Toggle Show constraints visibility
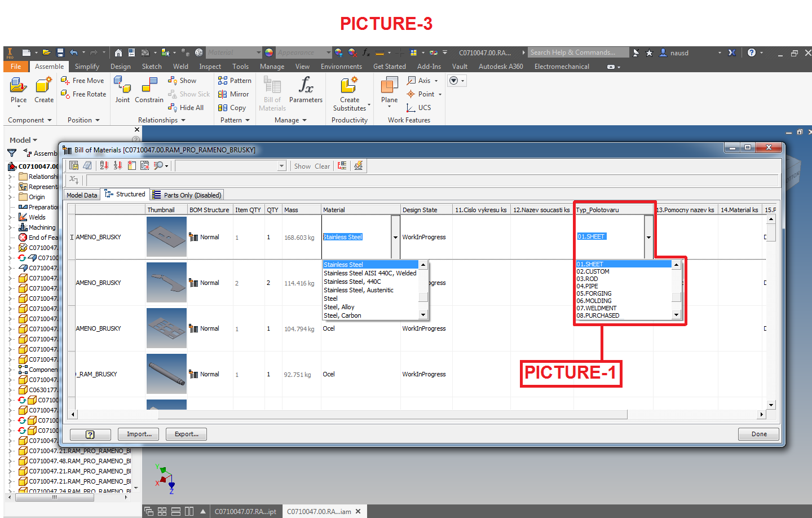 [x=183, y=80]
